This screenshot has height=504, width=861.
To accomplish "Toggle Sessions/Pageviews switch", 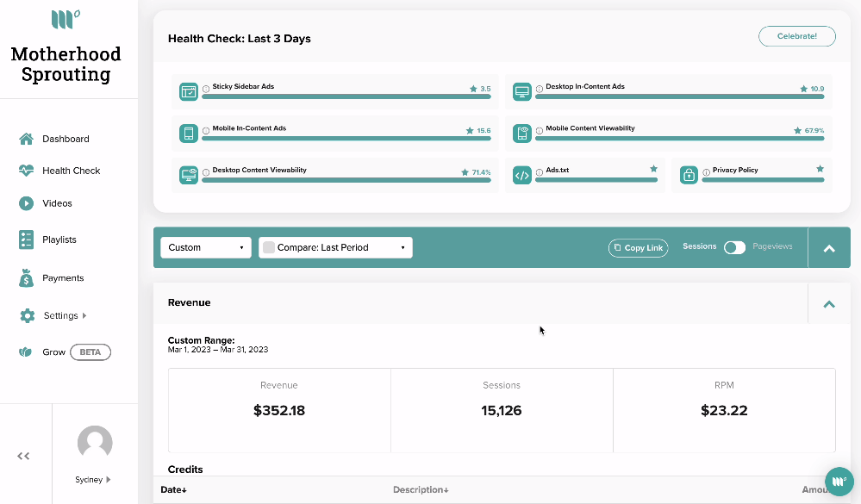I will pos(734,247).
